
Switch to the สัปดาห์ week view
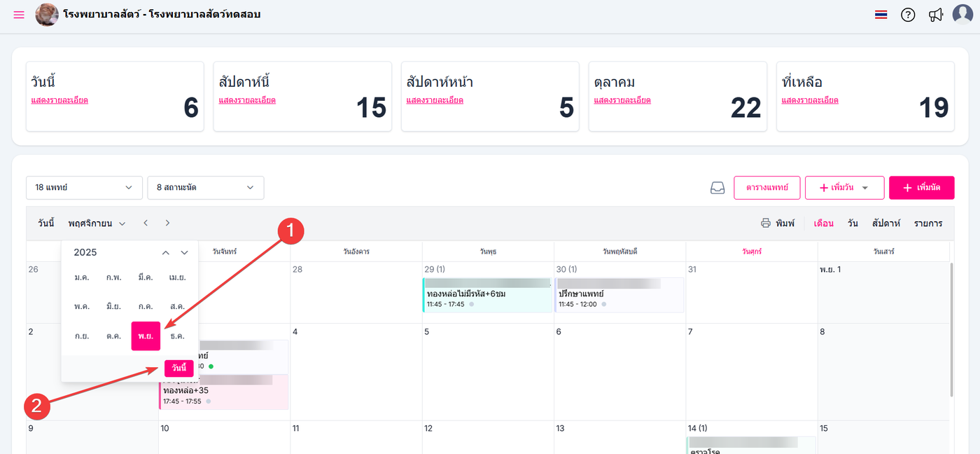(x=885, y=223)
